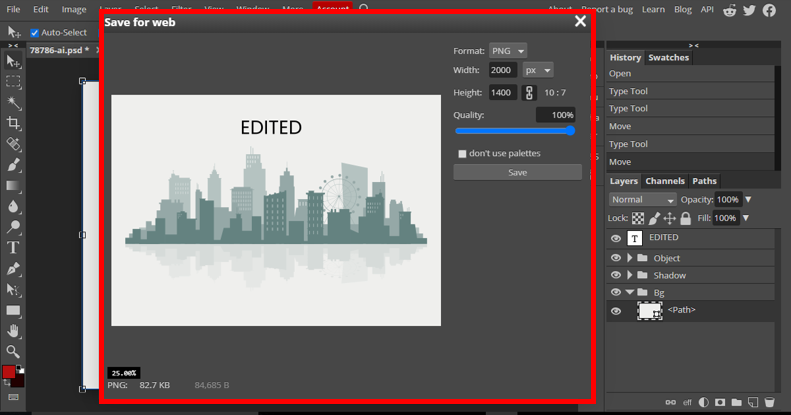The height and width of the screenshot is (415, 791).
Task: Toggle the Auto-Select checkbox
Action: click(34, 33)
